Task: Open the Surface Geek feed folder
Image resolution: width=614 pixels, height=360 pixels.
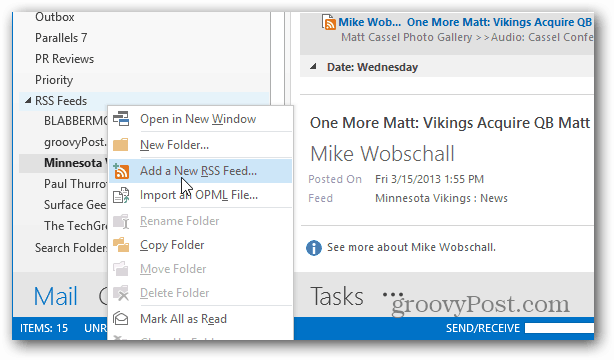Action: click(x=76, y=205)
